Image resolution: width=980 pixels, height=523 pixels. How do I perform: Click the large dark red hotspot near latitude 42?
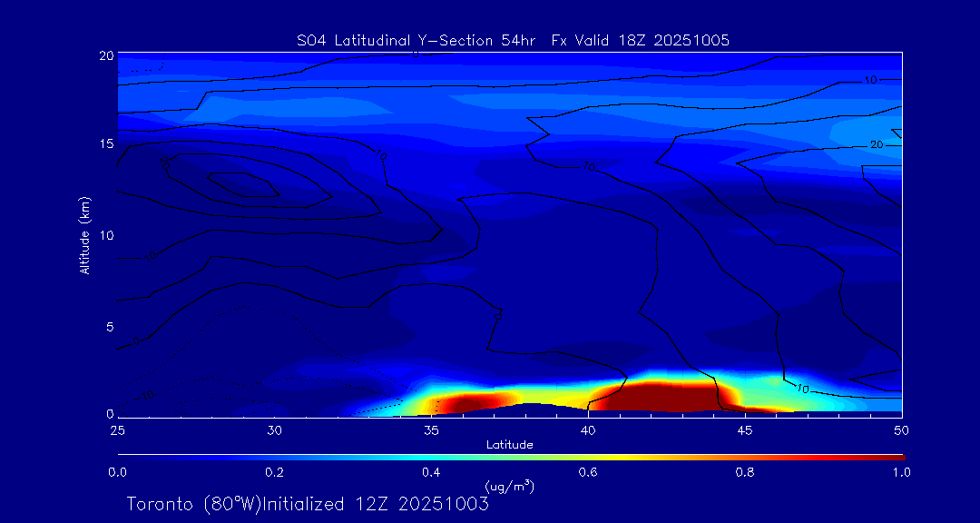click(x=662, y=397)
